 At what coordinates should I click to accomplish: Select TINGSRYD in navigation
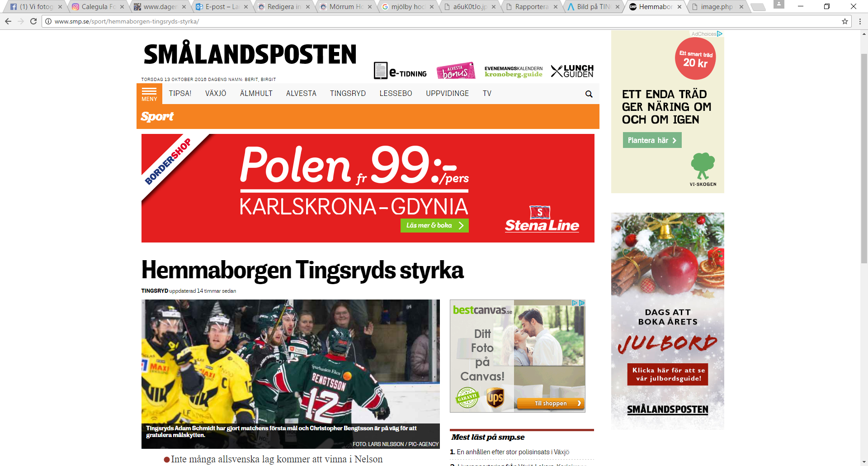click(x=348, y=94)
